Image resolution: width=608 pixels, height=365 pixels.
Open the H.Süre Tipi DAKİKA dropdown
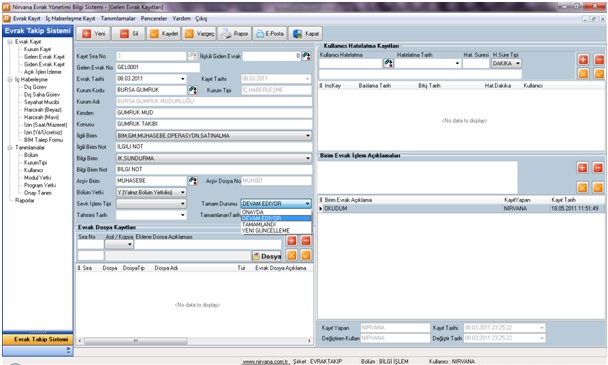518,63
